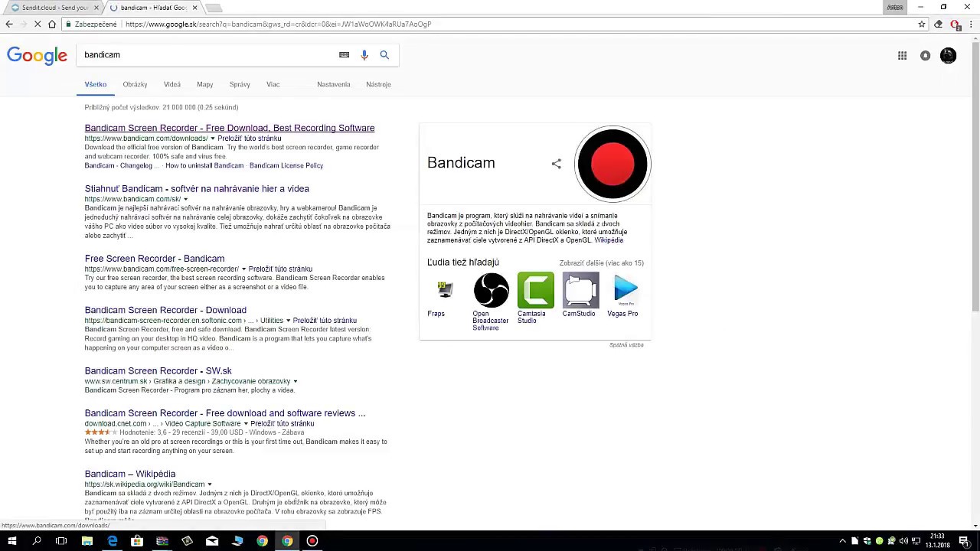Bookmark this page with the star
The height and width of the screenshot is (551, 980).
pos(922,24)
